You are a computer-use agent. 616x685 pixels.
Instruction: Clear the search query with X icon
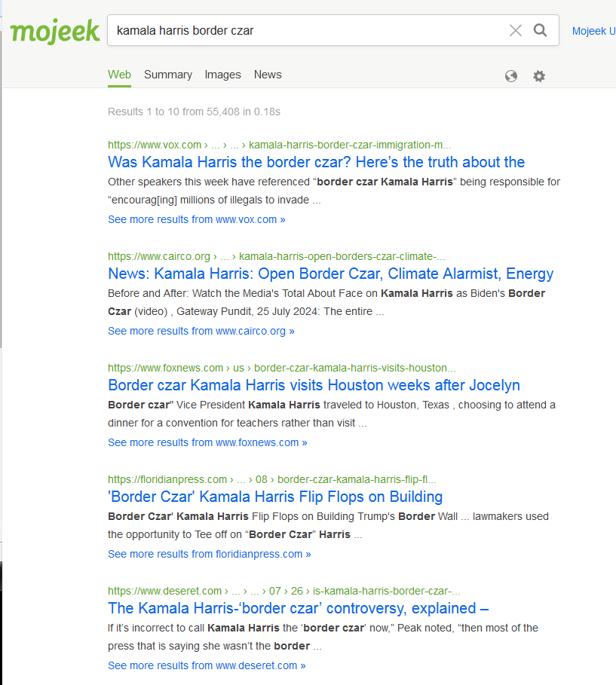(x=516, y=31)
